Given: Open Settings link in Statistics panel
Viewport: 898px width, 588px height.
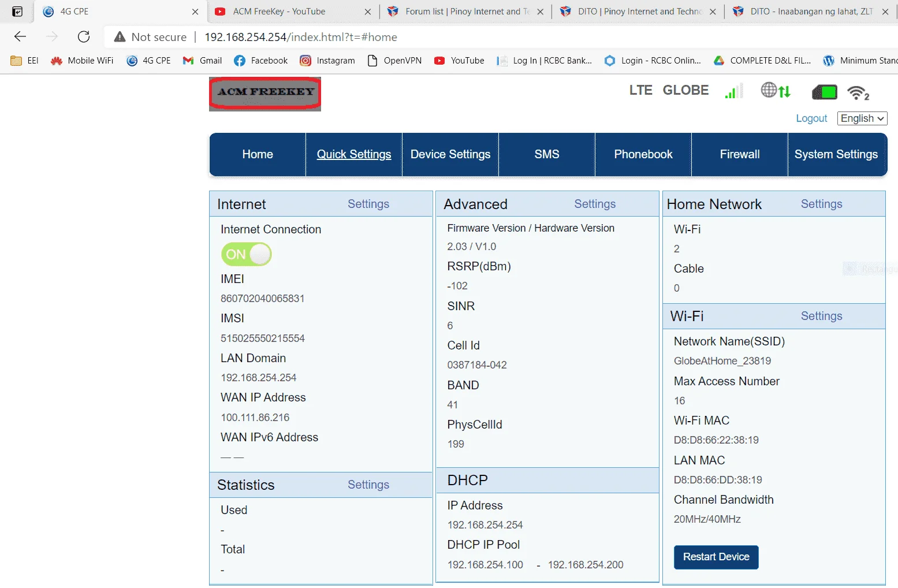Looking at the screenshot, I should point(368,485).
